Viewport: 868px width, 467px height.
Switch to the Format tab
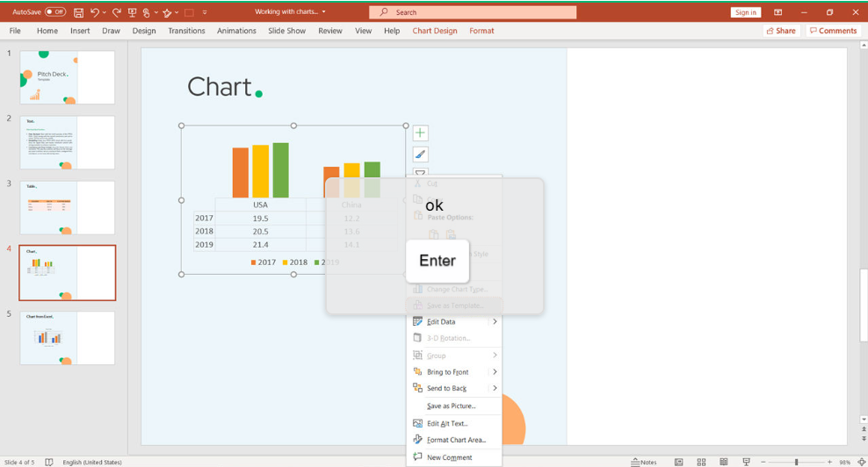coord(481,31)
